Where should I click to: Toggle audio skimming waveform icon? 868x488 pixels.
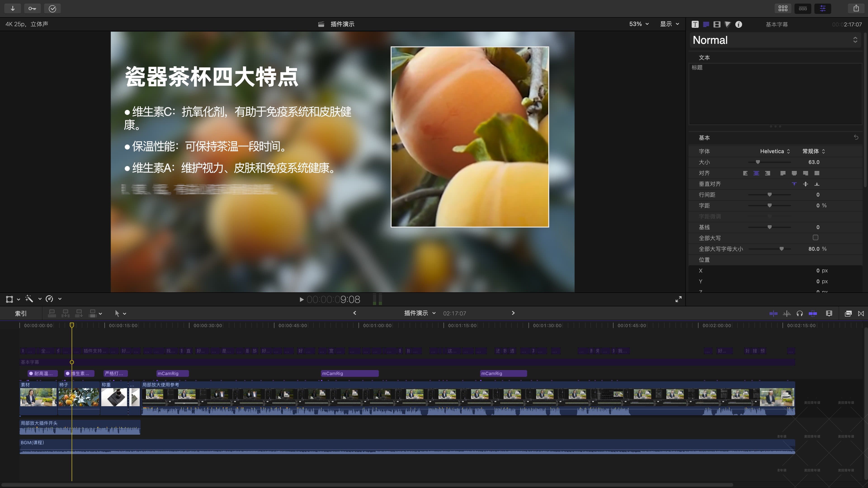click(786, 314)
